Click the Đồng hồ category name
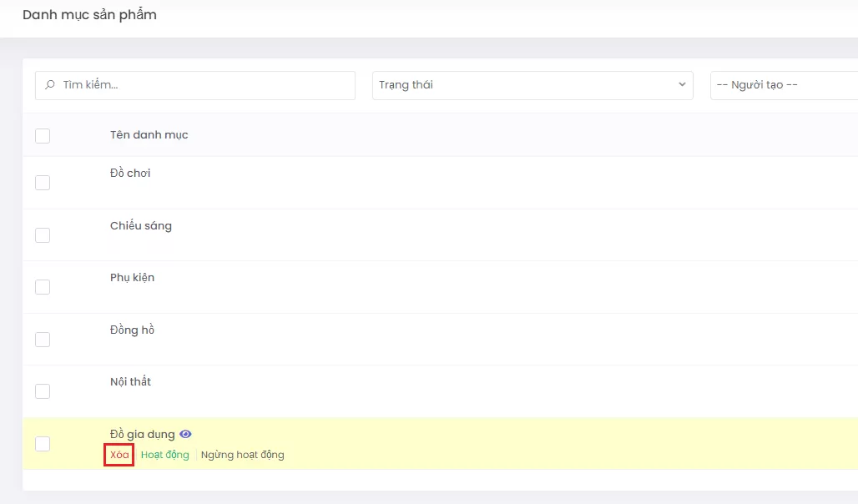858x504 pixels. click(x=132, y=330)
